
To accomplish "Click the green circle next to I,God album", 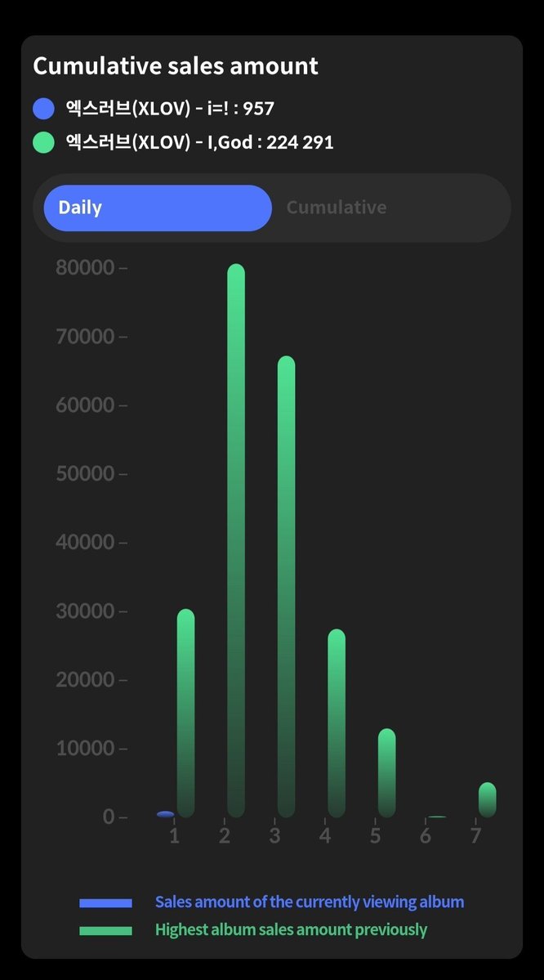I will 44,142.
